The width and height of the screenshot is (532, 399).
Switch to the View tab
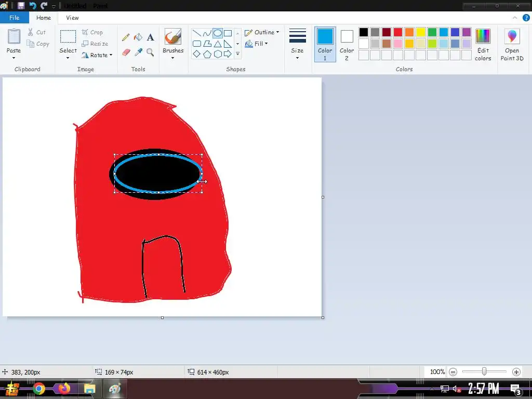click(x=72, y=18)
